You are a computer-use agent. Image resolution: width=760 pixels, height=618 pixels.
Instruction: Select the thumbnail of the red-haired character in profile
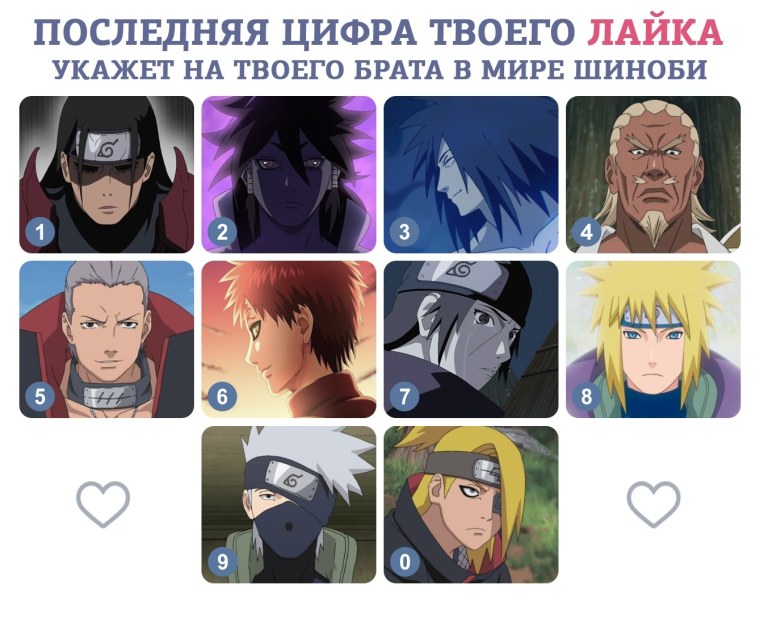(x=289, y=339)
